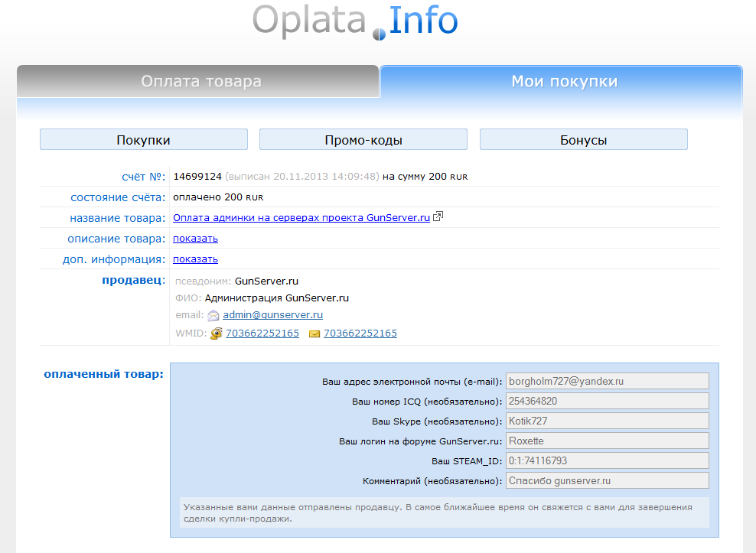Open the Мои покупки tab
Image resolution: width=756 pixels, height=553 pixels.
click(x=564, y=82)
